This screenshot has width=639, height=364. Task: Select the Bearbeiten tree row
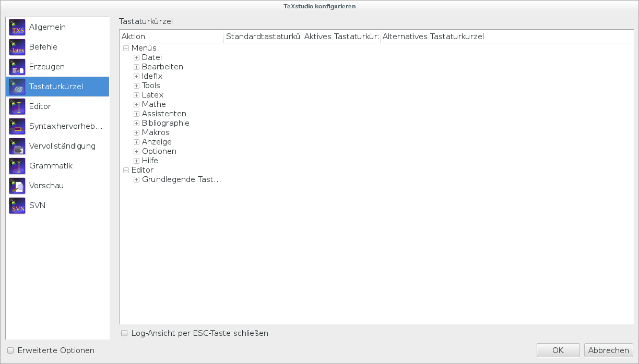(162, 67)
